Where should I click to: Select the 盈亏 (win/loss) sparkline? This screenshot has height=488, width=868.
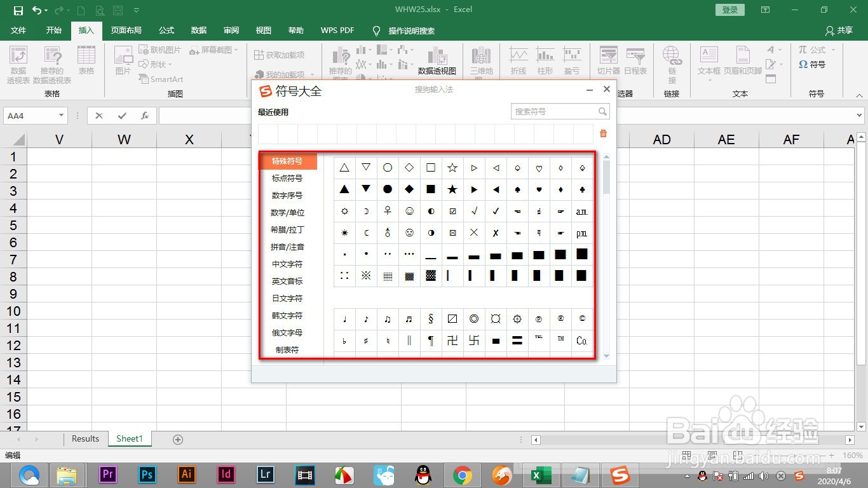click(x=571, y=60)
